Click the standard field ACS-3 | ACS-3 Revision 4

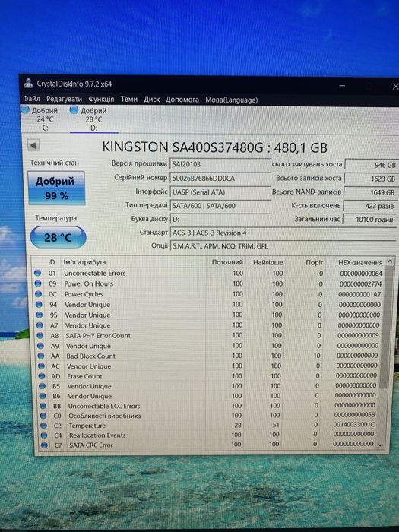click(x=283, y=233)
